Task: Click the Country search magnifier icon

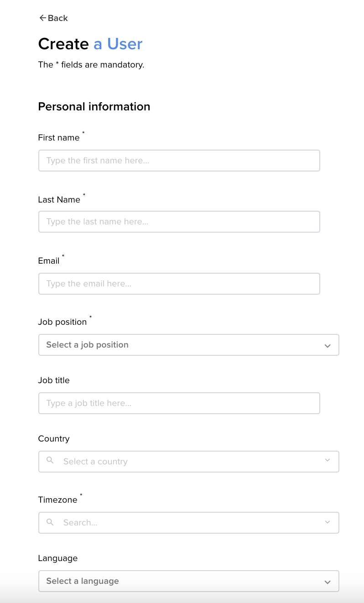Action: coord(50,460)
